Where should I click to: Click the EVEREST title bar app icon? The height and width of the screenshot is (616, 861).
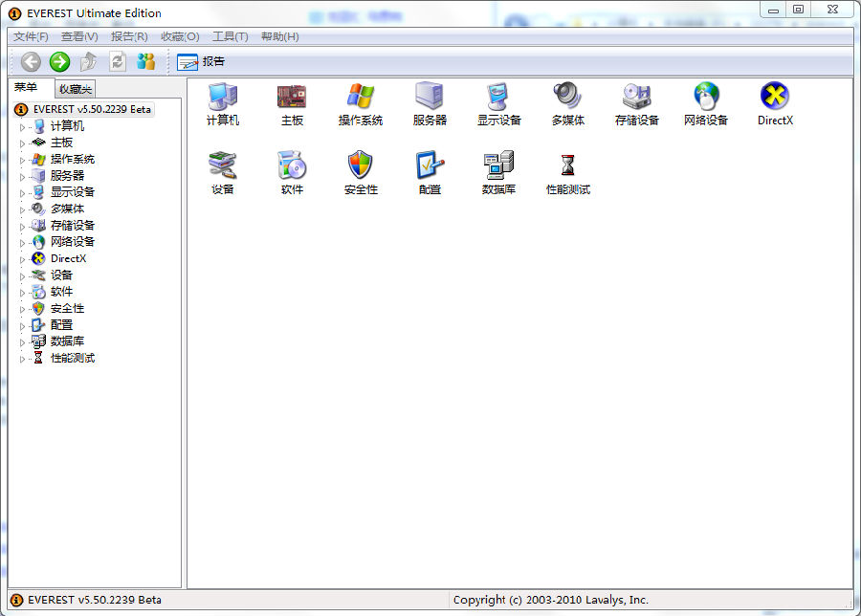click(14, 13)
